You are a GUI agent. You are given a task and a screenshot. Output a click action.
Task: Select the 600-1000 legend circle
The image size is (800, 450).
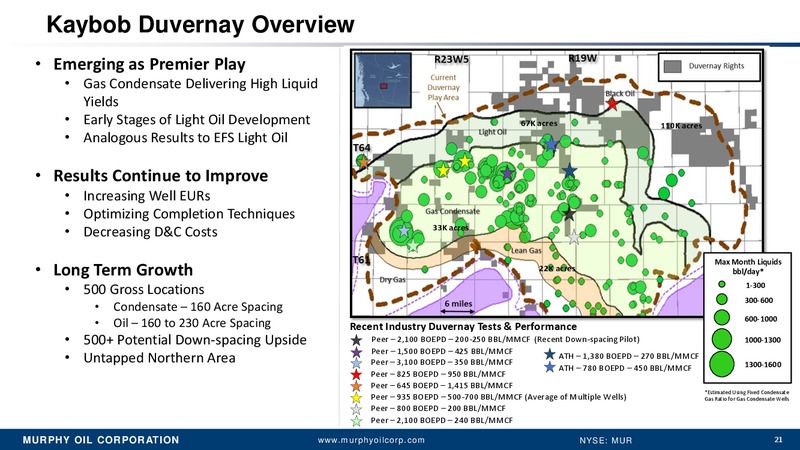721,317
